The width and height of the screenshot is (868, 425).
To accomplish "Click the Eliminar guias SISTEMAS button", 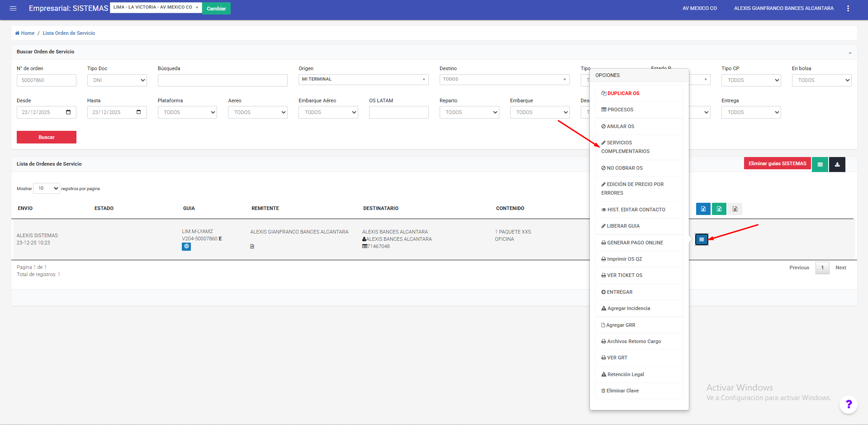I will (777, 164).
